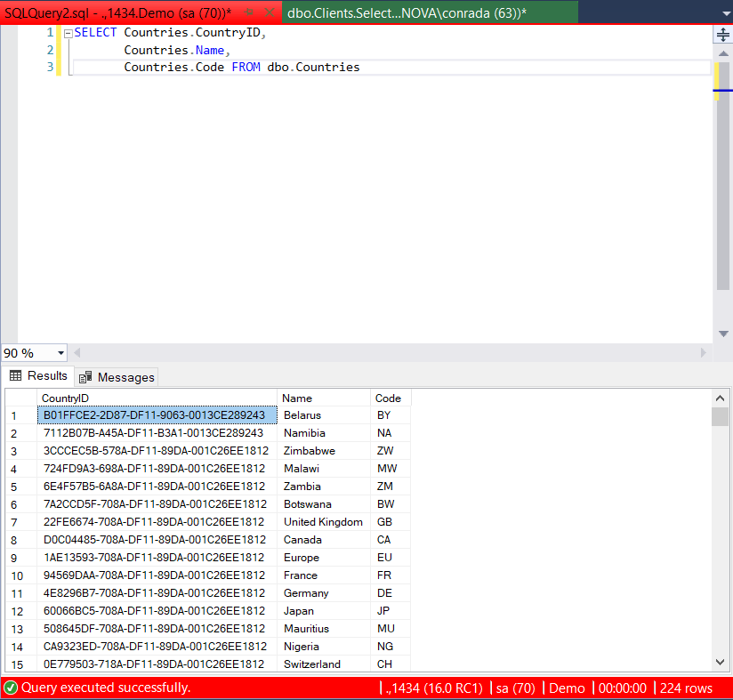
Task: Click the Name column header
Action: pos(323,398)
